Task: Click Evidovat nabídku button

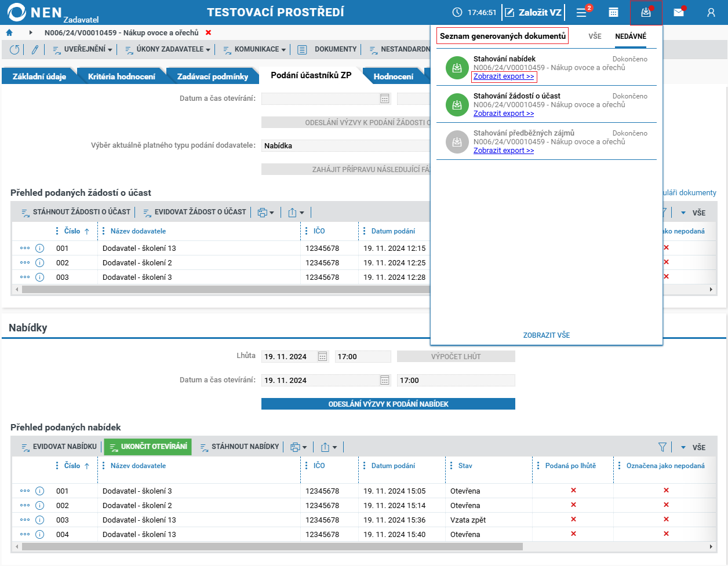Action: (59, 447)
